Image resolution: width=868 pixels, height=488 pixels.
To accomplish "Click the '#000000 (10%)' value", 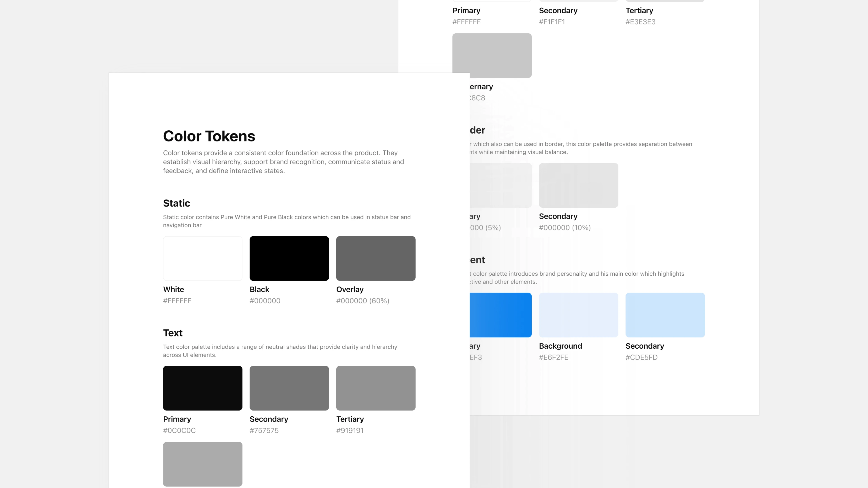I will 565,228.
